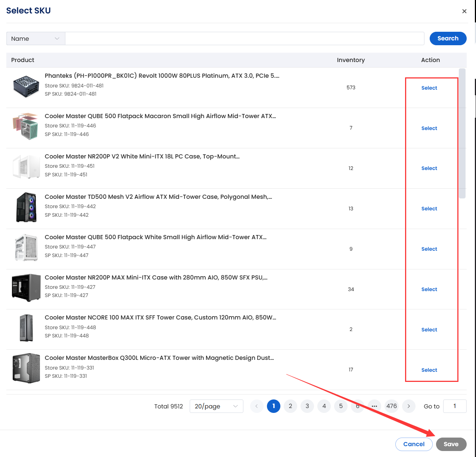
Task: Select the QUBE 500 Flatpack Macaron case
Action: click(x=429, y=128)
